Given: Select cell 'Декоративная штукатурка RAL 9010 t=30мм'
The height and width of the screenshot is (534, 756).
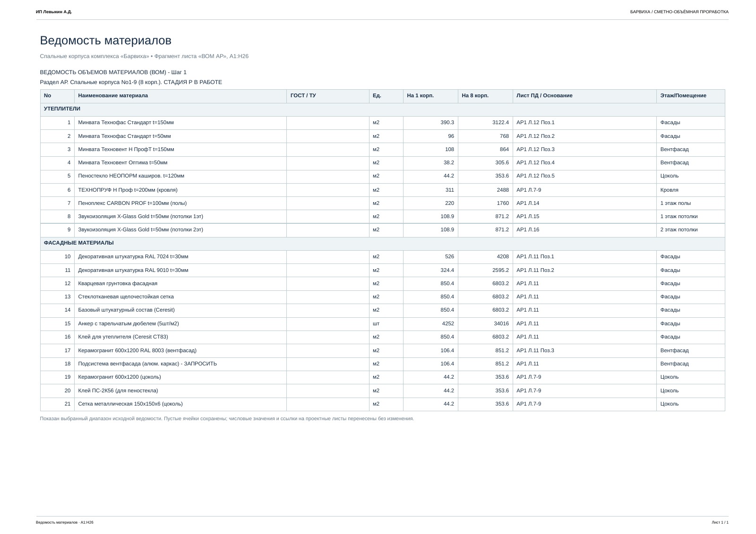Looking at the screenshot, I should 180,271.
